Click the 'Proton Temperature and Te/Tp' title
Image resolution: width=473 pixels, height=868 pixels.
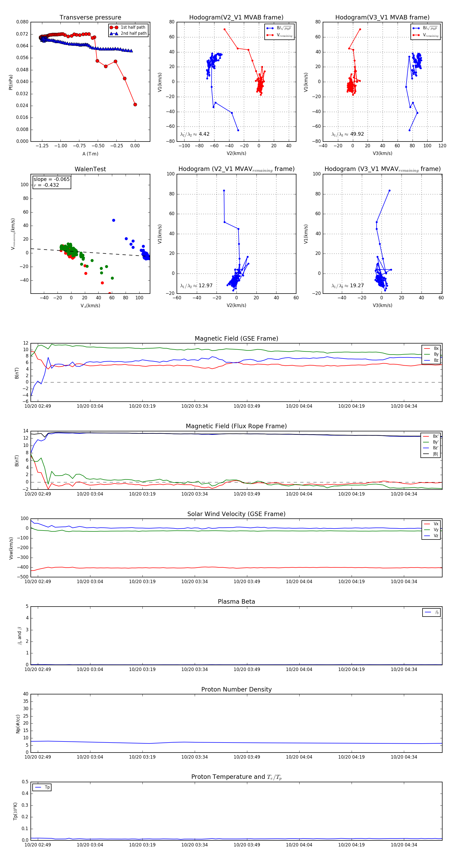236,777
